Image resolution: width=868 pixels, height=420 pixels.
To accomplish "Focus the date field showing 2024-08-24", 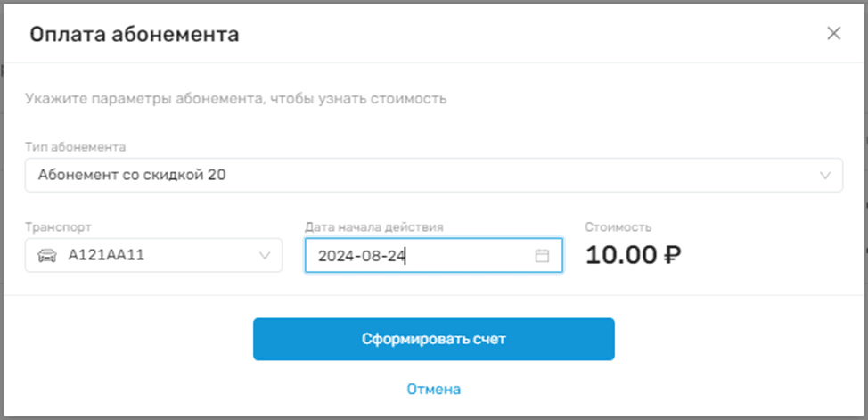I will click(x=419, y=256).
